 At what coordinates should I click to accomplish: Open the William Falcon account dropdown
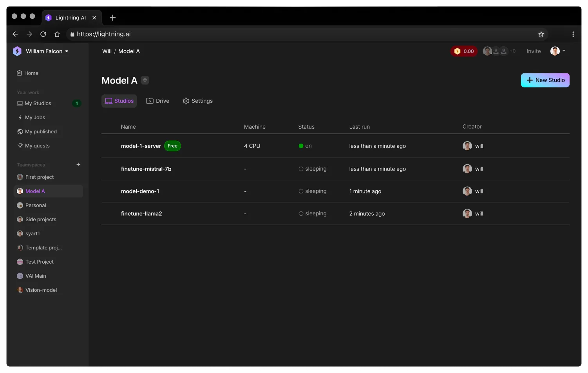[47, 51]
